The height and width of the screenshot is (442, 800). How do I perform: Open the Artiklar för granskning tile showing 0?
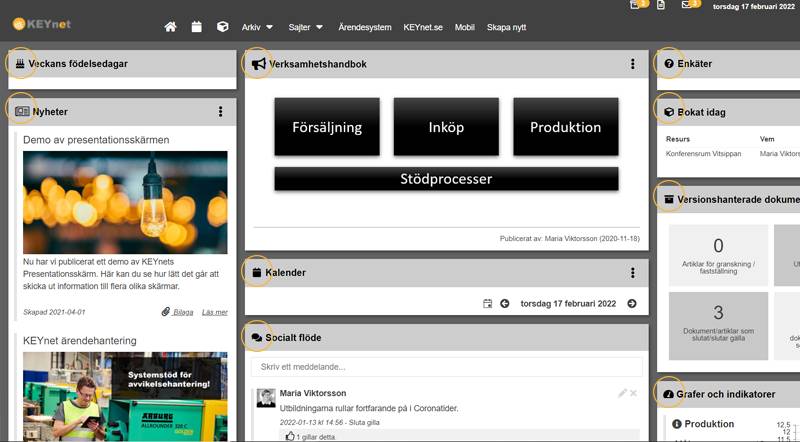click(x=718, y=255)
